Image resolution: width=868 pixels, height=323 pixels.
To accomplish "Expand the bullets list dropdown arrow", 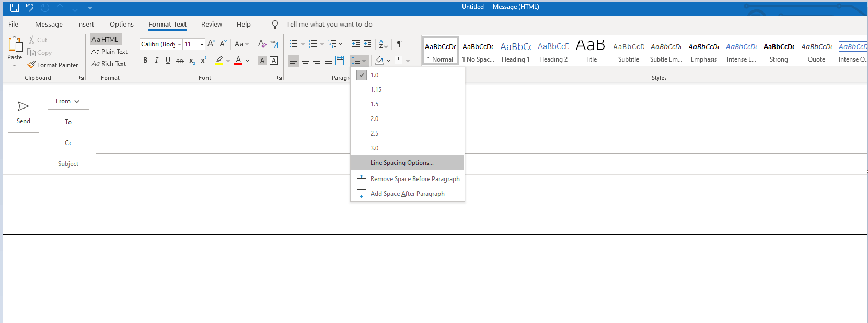I will (303, 44).
